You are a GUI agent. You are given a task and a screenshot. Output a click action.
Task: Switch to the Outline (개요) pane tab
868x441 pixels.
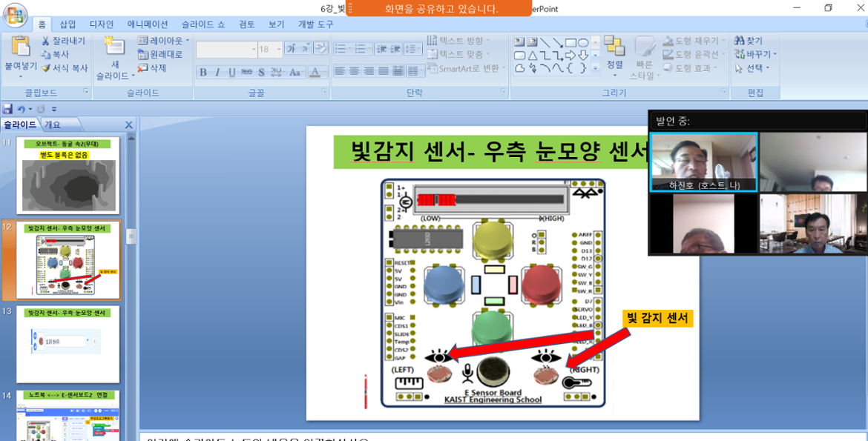pyautogui.click(x=53, y=125)
